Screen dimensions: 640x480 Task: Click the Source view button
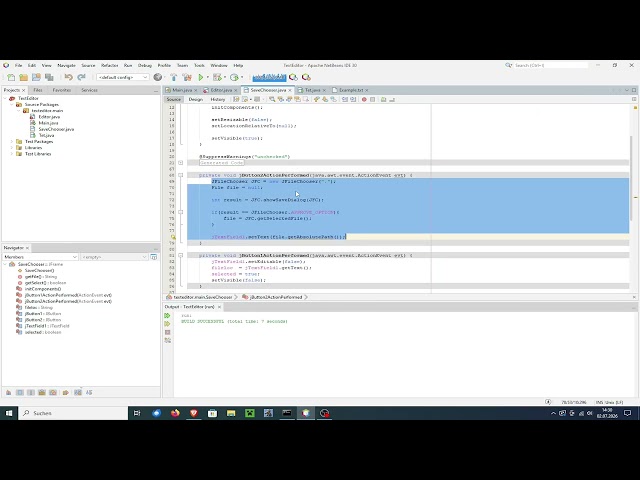pos(173,99)
